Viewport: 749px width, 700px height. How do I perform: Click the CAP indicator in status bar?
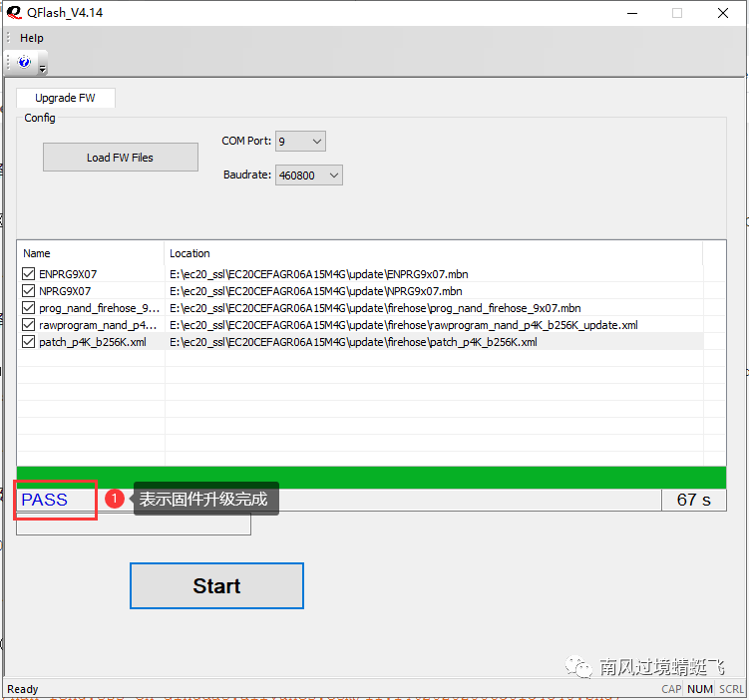tap(671, 689)
